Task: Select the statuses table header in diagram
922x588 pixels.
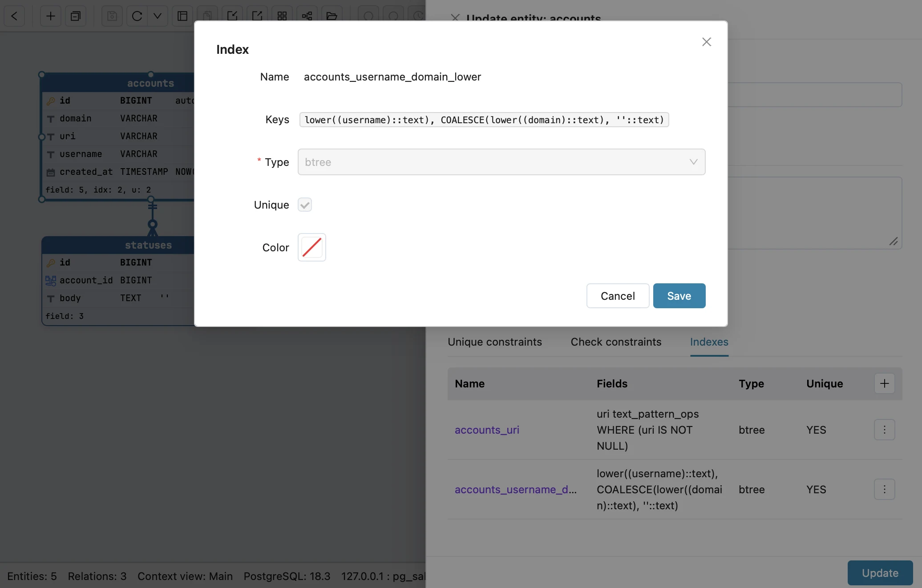Action: tap(118, 245)
